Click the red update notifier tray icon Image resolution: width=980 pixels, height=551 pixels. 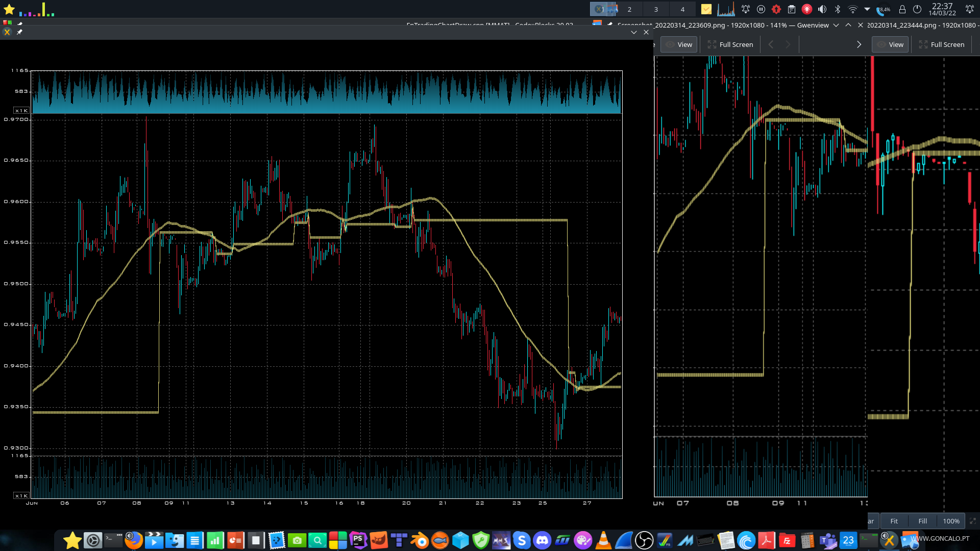(x=776, y=9)
